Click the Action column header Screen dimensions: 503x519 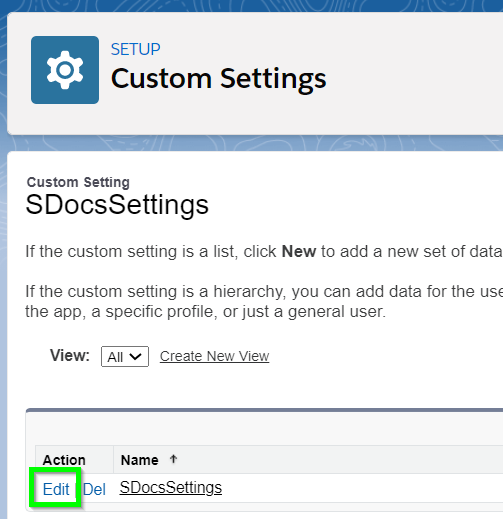pyautogui.click(x=64, y=460)
